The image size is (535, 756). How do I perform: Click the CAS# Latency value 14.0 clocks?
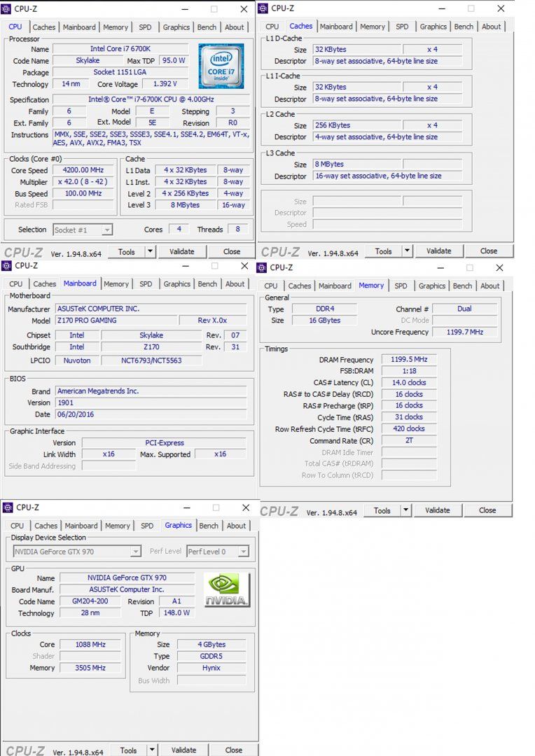tap(409, 382)
